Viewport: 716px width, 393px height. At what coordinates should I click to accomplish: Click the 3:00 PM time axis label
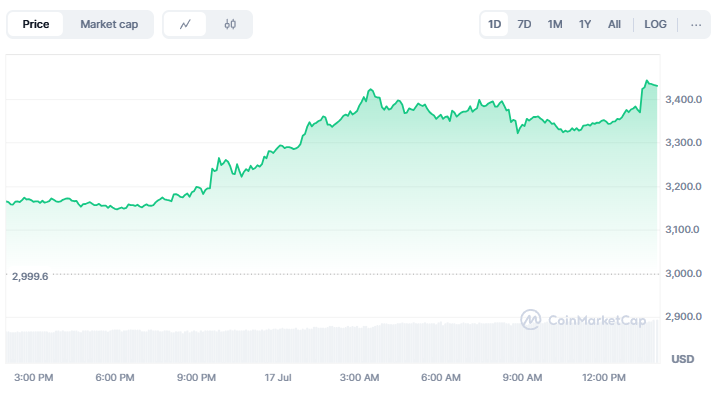[x=34, y=377]
